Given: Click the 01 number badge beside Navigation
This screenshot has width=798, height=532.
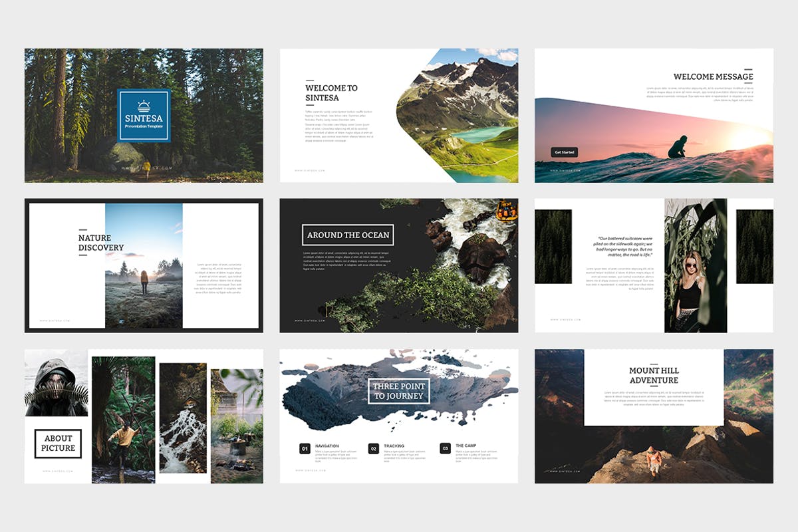Looking at the screenshot, I should click(x=305, y=449).
